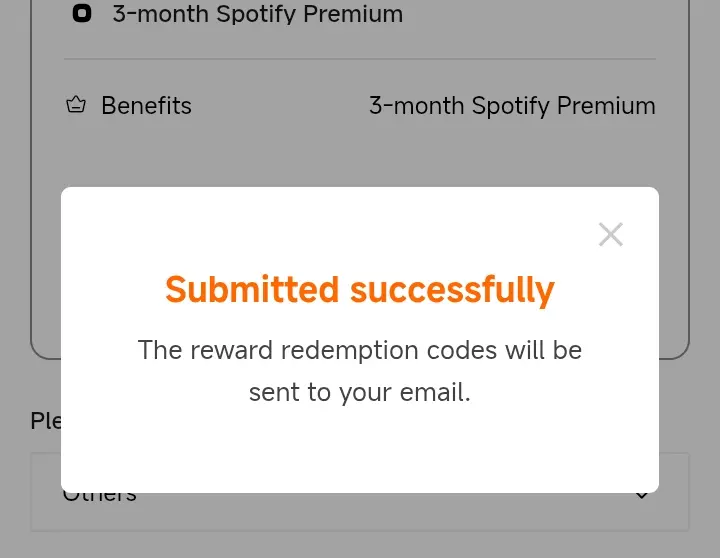The height and width of the screenshot is (558, 720).
Task: Open the Others dropdown field
Action: 360,512
